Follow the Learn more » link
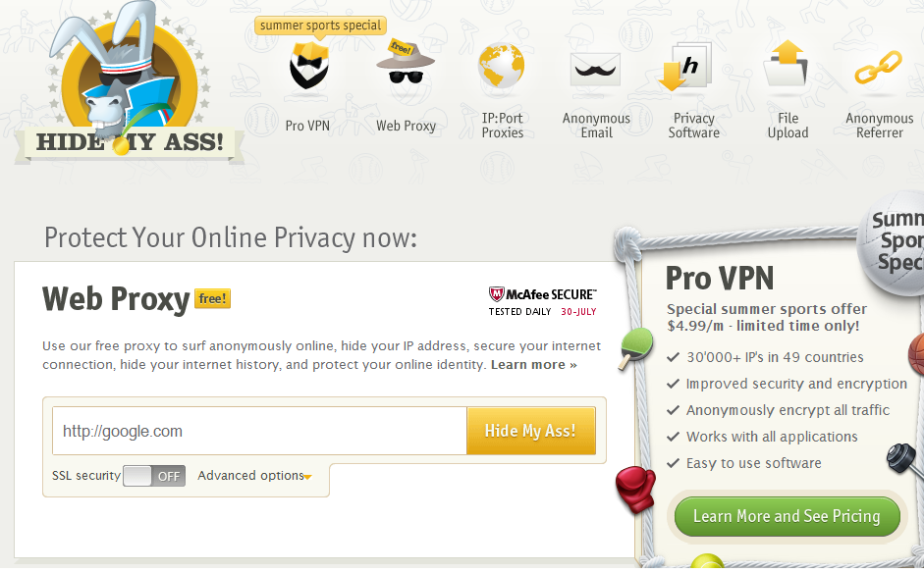924x573 pixels. click(534, 365)
